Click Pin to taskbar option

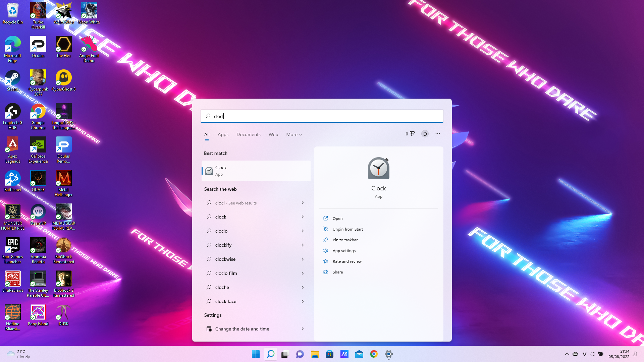click(x=345, y=240)
